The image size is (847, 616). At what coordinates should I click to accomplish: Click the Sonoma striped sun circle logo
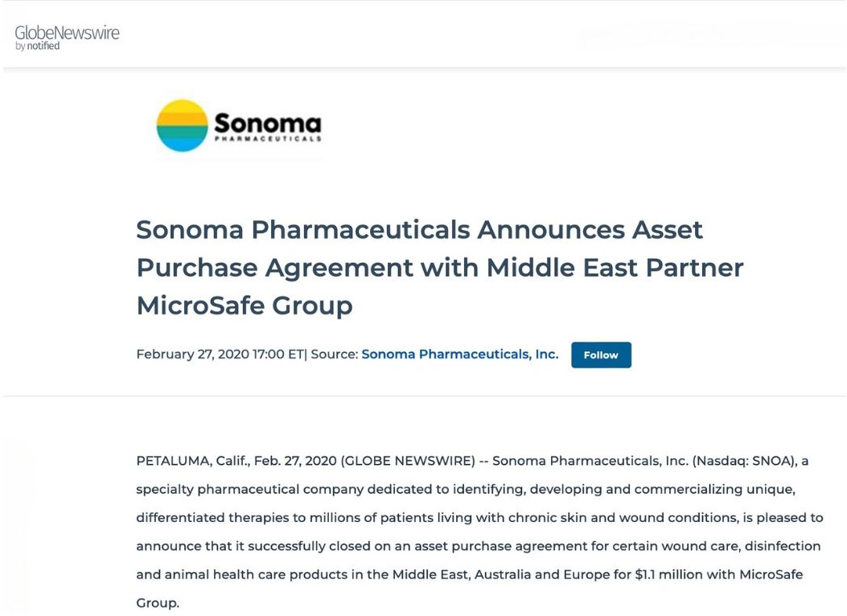point(182,125)
